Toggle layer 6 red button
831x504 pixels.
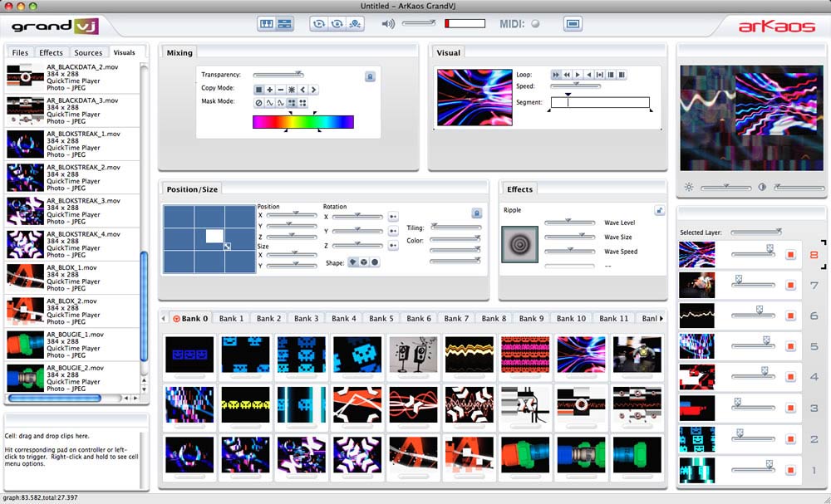pyautogui.click(x=790, y=316)
